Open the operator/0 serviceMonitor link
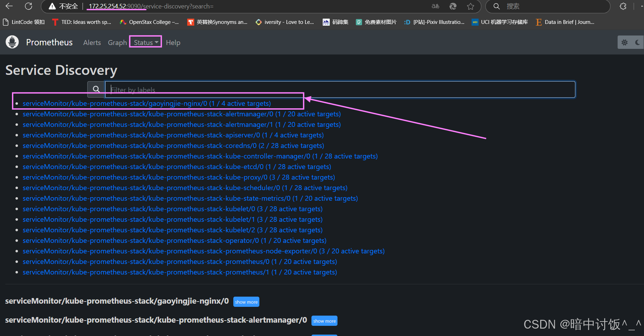 click(x=175, y=240)
